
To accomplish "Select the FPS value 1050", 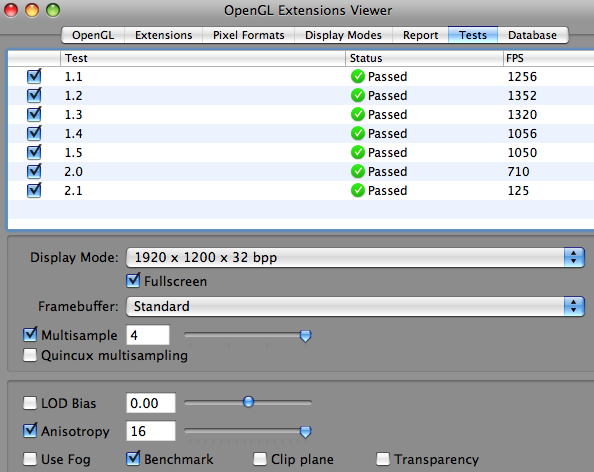I will point(522,152).
